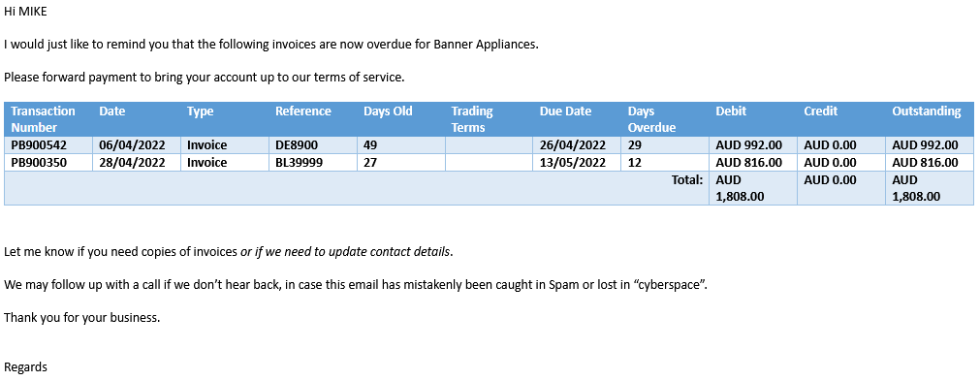Click the invoice date 28/04/2022
This screenshot has width=980, height=381.
pos(132,163)
